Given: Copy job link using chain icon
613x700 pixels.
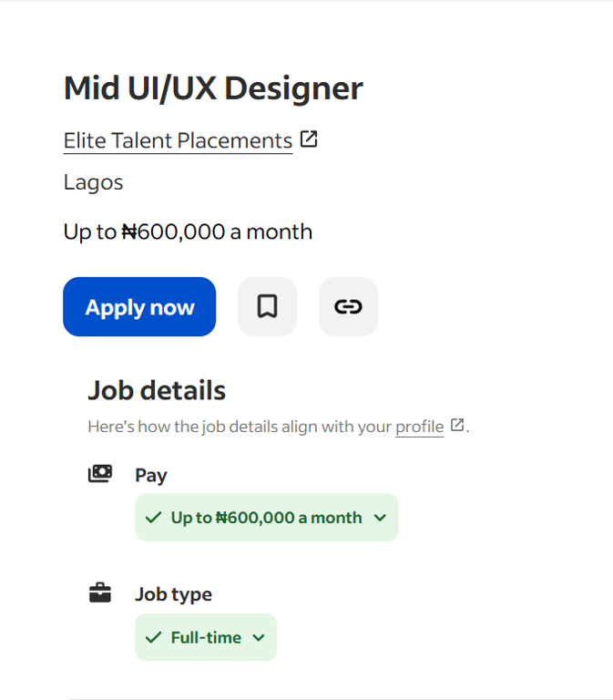Looking at the screenshot, I should coord(348,306).
